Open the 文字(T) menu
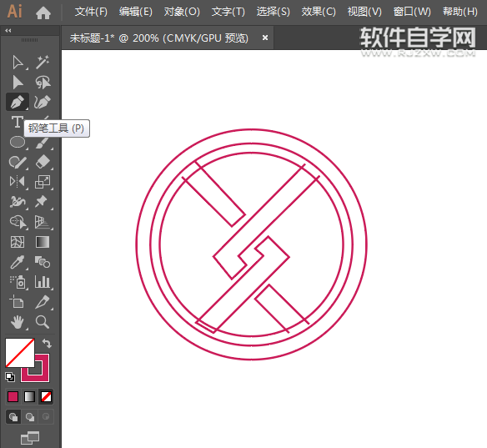487x448 pixels. tap(228, 12)
